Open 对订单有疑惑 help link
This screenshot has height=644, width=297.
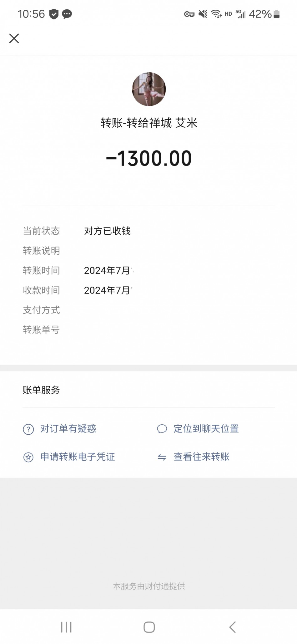68,429
